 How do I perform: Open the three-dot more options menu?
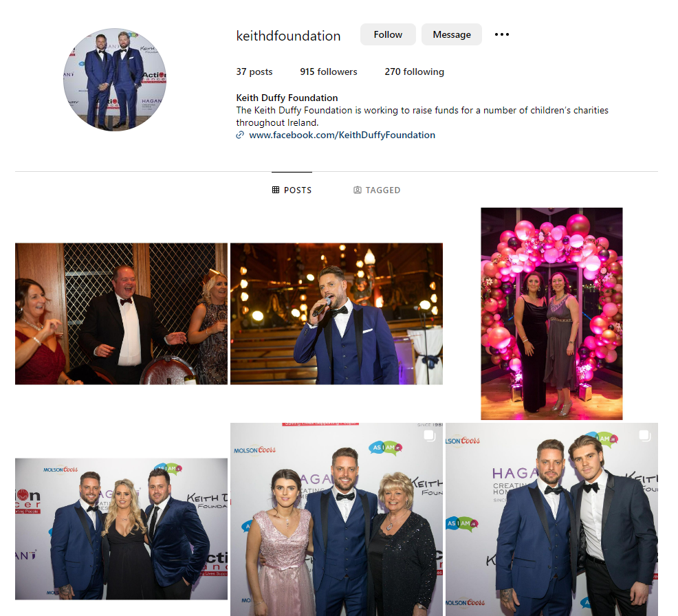click(501, 34)
